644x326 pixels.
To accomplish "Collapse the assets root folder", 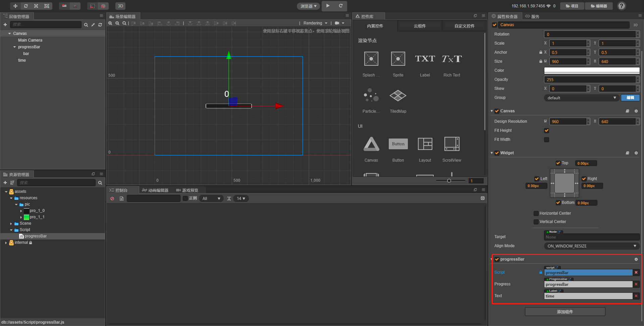I will tap(6, 192).
